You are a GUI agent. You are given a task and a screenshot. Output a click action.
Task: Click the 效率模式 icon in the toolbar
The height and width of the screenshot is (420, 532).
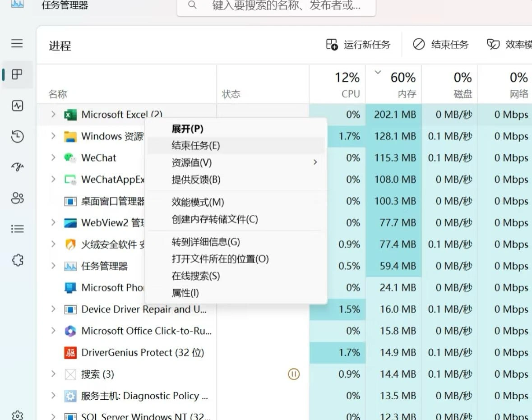point(493,44)
